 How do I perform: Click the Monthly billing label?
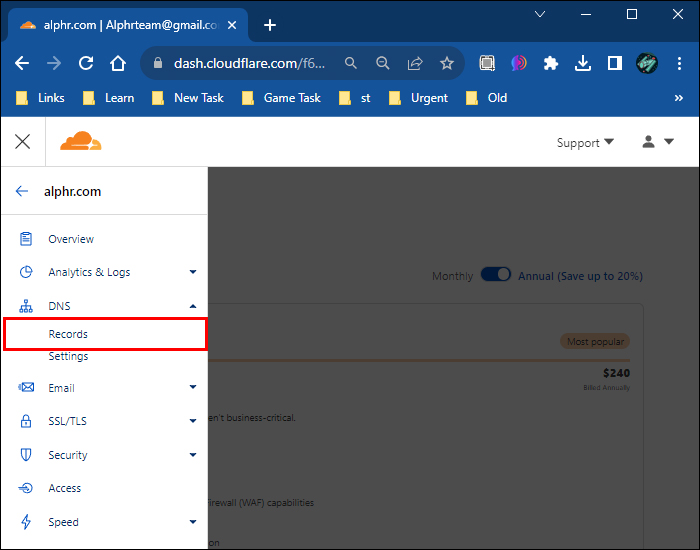coord(452,276)
